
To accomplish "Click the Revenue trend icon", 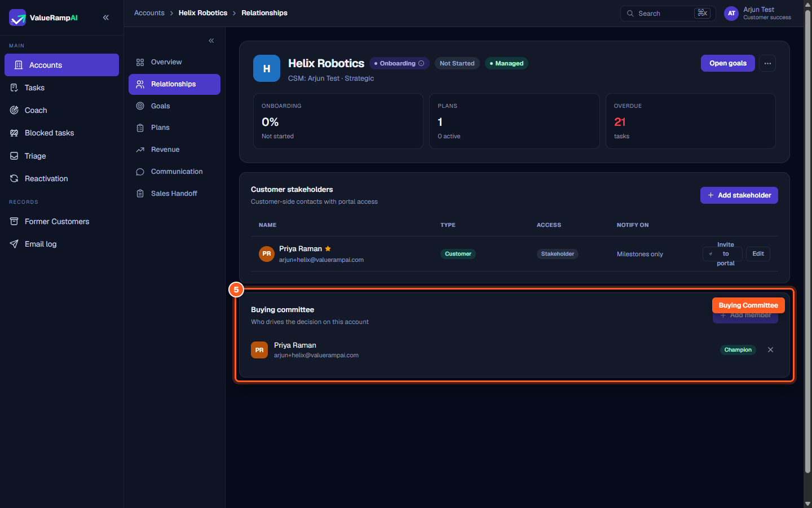I will coord(140,150).
